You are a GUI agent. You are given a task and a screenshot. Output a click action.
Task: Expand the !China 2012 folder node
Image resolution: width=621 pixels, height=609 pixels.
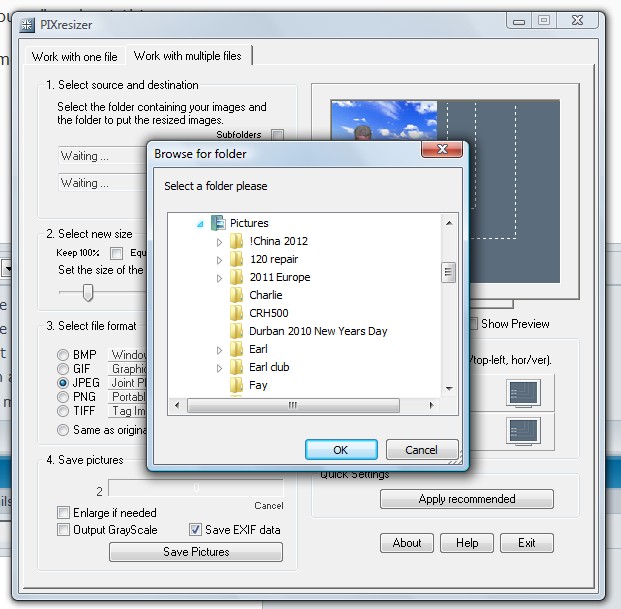click(x=219, y=242)
